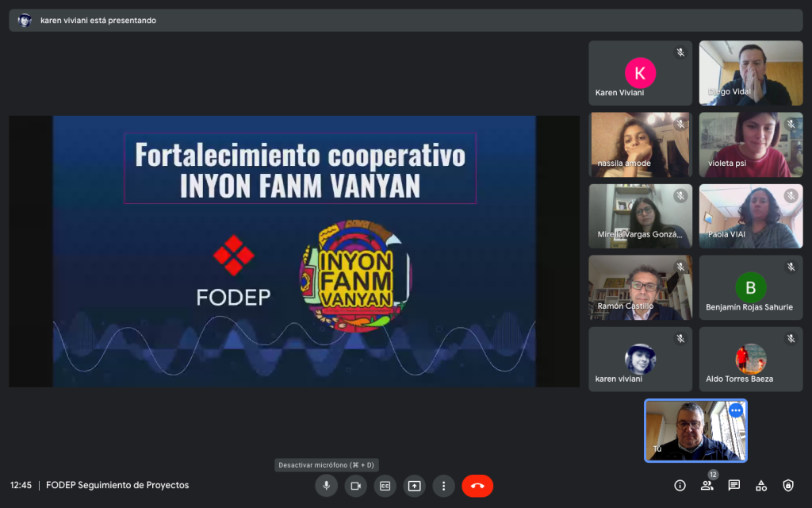Screen dimensions: 812x508
Task: Hang up with the red leave call button
Action: pos(477,486)
